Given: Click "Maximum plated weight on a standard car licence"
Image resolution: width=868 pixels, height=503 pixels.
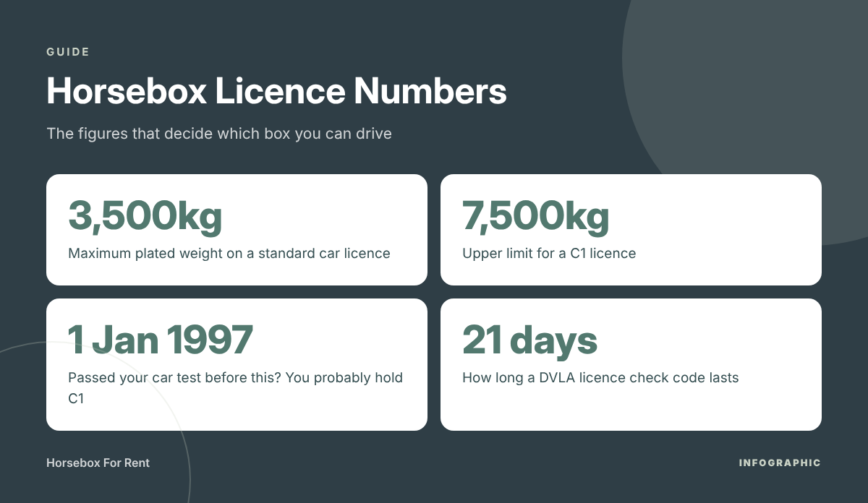Looking at the screenshot, I should [x=229, y=254].
